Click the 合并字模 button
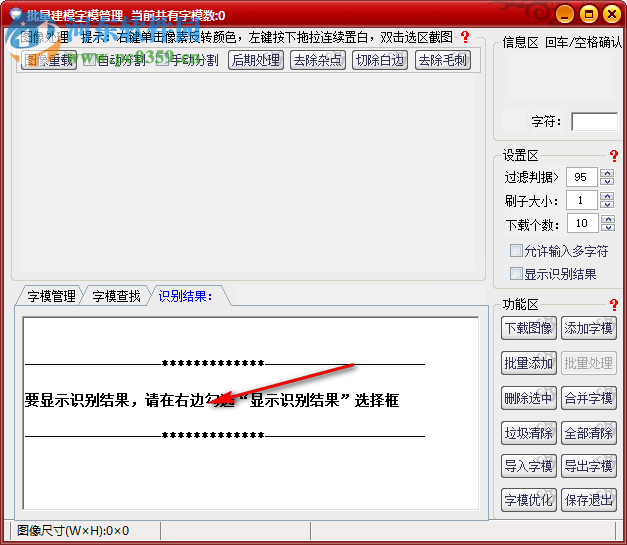 click(589, 398)
